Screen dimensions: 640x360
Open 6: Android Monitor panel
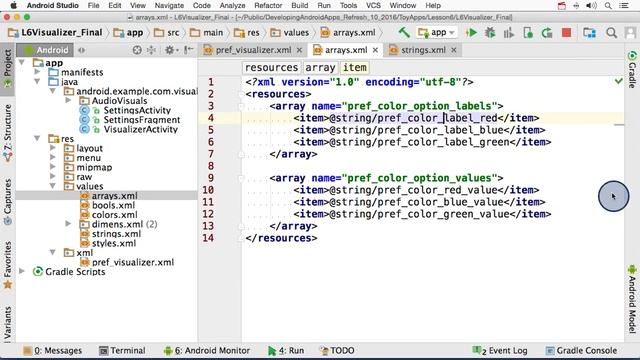(207, 350)
